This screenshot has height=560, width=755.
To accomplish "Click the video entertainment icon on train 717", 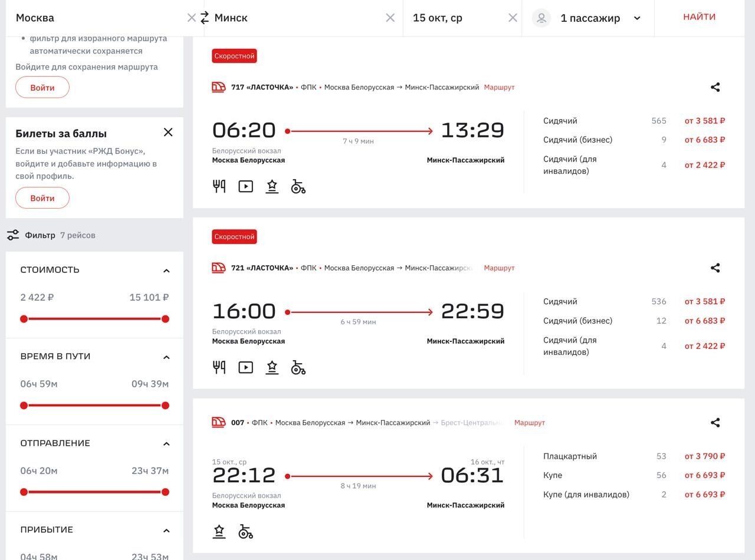I will tap(245, 187).
